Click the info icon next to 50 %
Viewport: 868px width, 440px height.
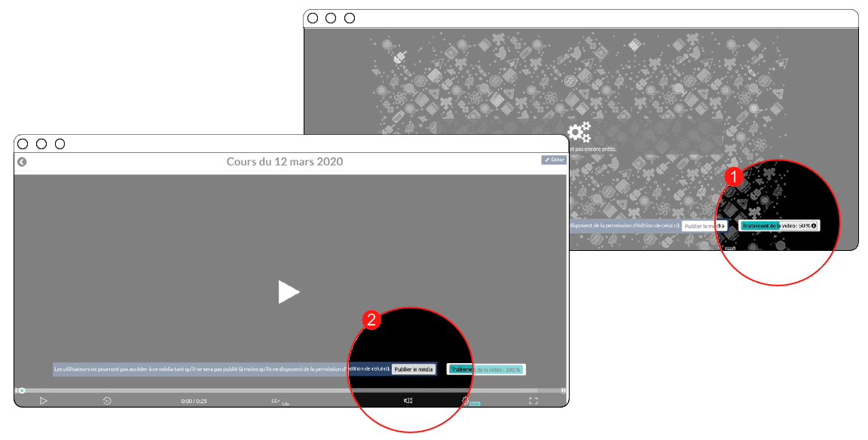[x=814, y=226]
